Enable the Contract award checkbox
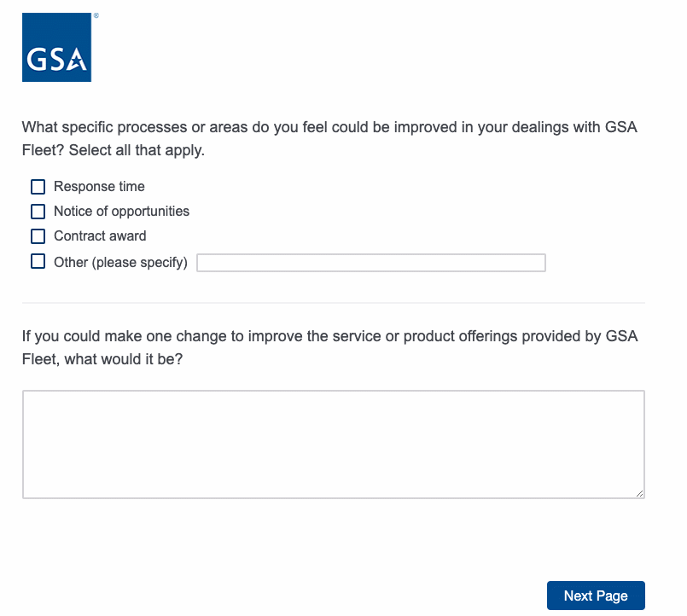This screenshot has width=687, height=616. [x=38, y=236]
